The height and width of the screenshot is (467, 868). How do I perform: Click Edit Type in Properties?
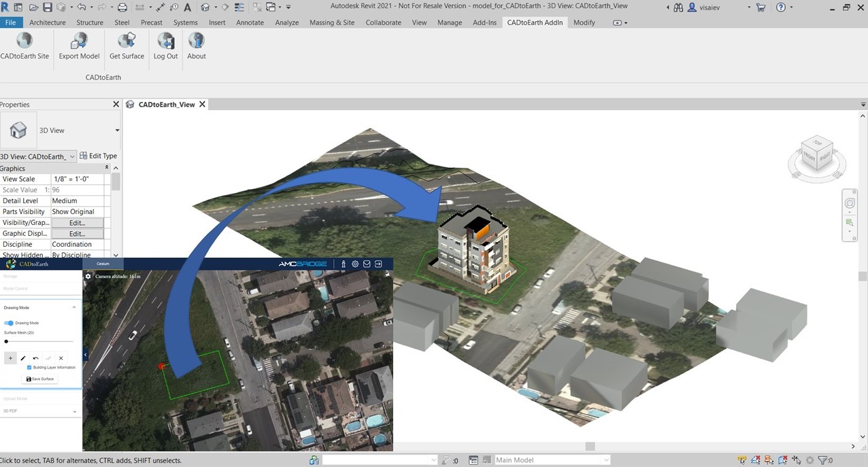click(x=99, y=156)
